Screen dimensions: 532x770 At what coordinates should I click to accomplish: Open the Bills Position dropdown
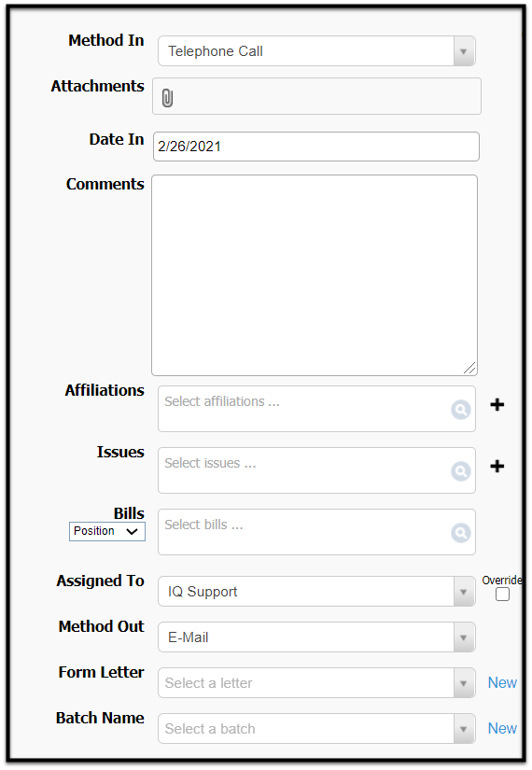pyautogui.click(x=107, y=531)
